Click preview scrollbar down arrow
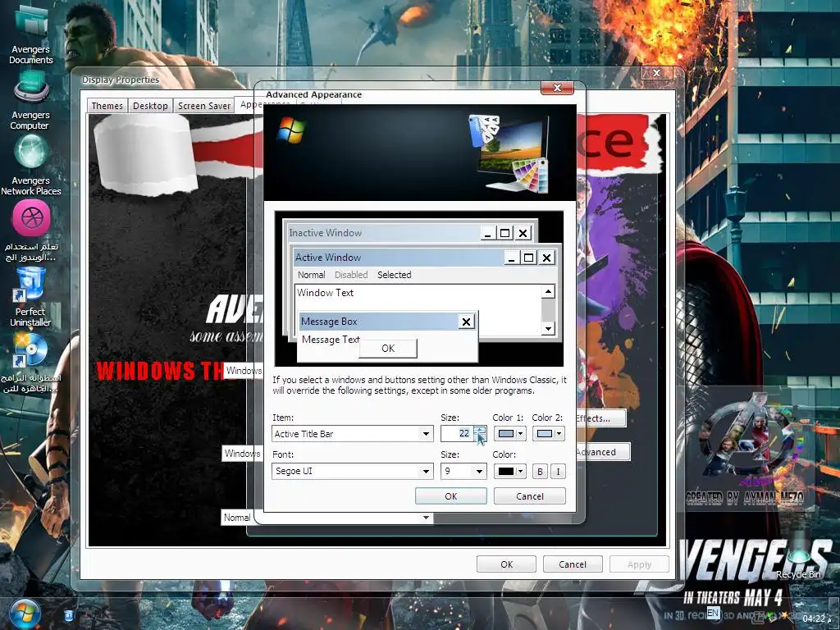The image size is (840, 630). (x=548, y=328)
